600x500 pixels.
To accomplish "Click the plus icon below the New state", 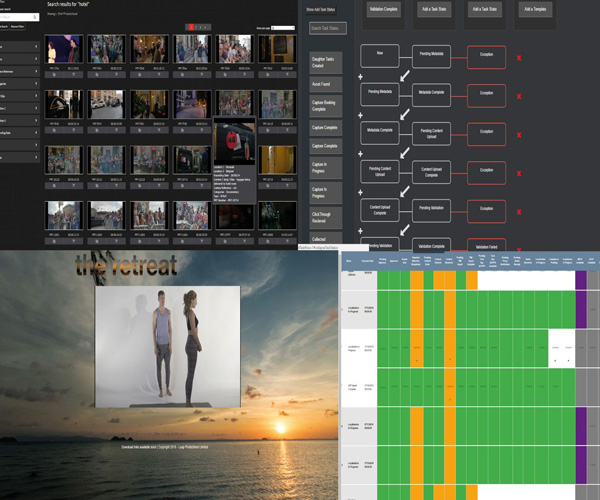I will pyautogui.click(x=362, y=74).
